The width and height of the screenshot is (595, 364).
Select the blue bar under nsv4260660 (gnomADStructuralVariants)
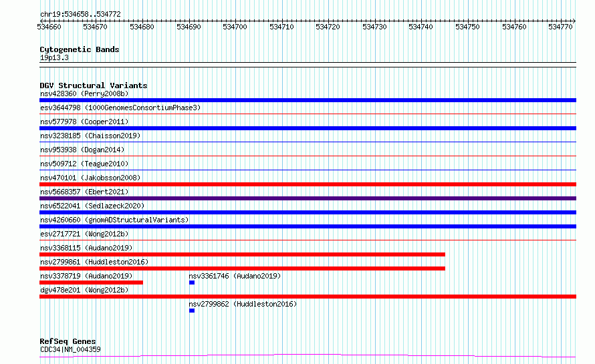click(308, 226)
